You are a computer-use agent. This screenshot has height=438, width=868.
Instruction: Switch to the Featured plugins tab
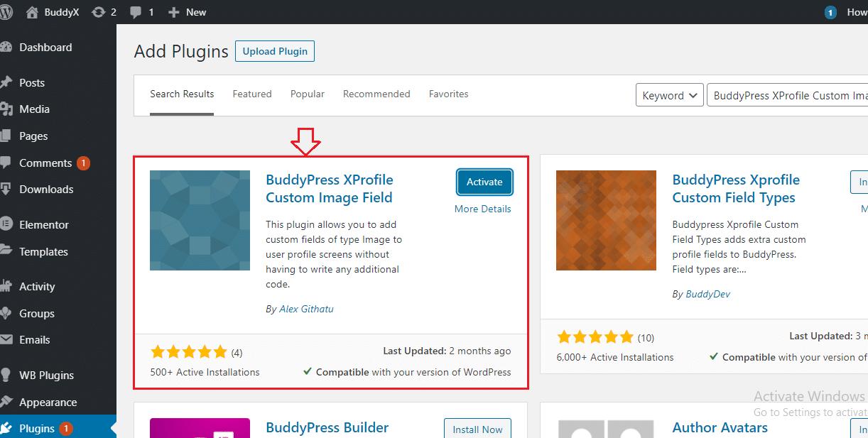click(252, 94)
